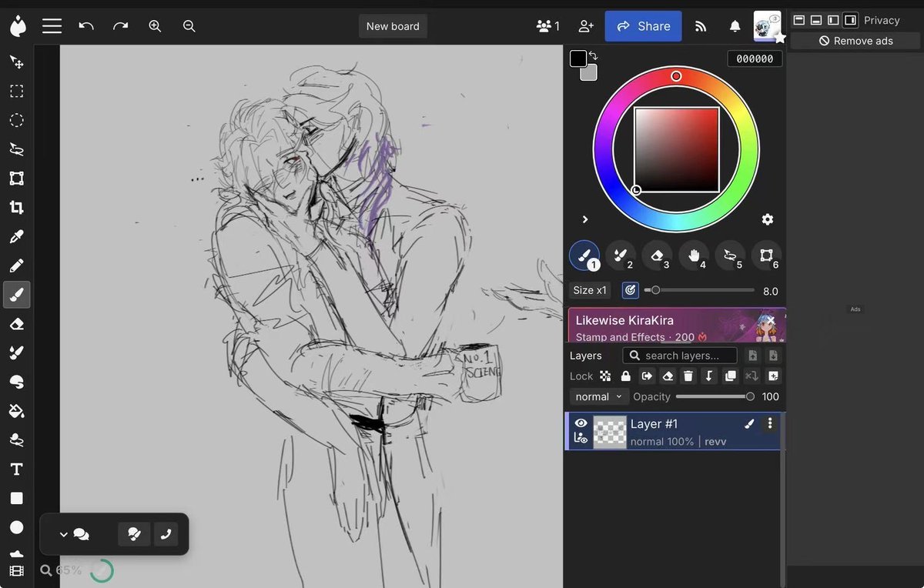
Task: Select brush slot 2
Action: point(621,256)
